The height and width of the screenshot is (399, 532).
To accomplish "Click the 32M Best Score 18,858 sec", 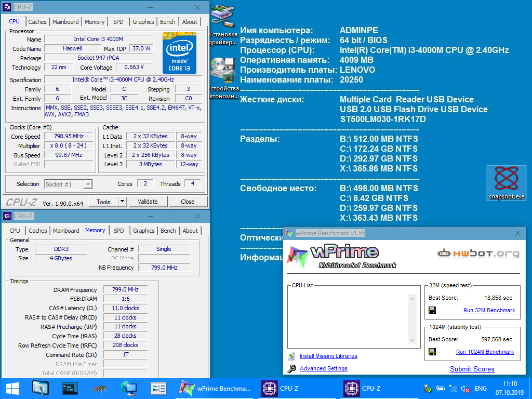I will pyautogui.click(x=498, y=298).
